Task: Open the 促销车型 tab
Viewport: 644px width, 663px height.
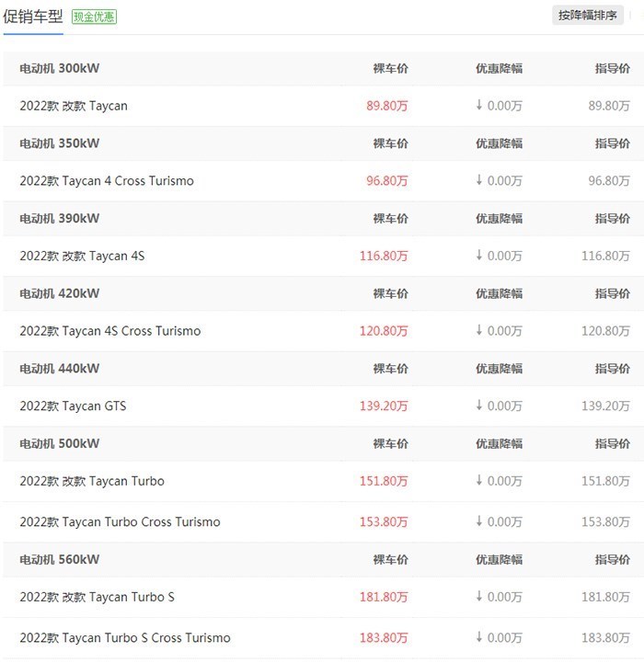Action: (x=32, y=17)
